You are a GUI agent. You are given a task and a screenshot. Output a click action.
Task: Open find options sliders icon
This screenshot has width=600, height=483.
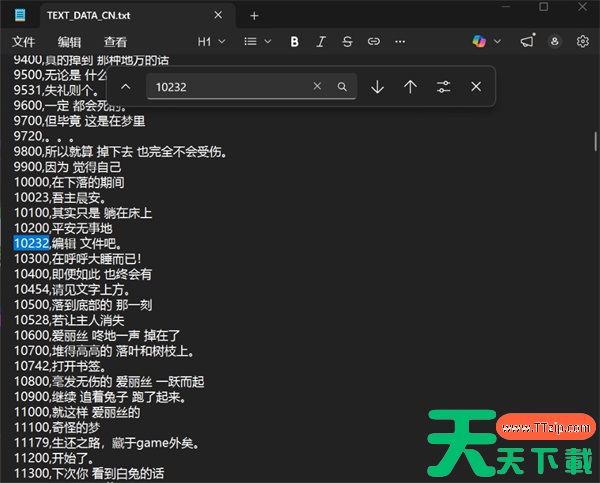tap(443, 87)
